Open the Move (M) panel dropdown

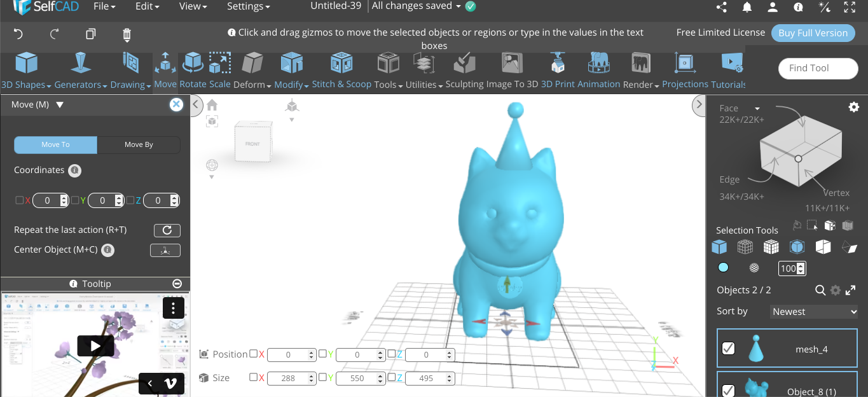click(60, 105)
